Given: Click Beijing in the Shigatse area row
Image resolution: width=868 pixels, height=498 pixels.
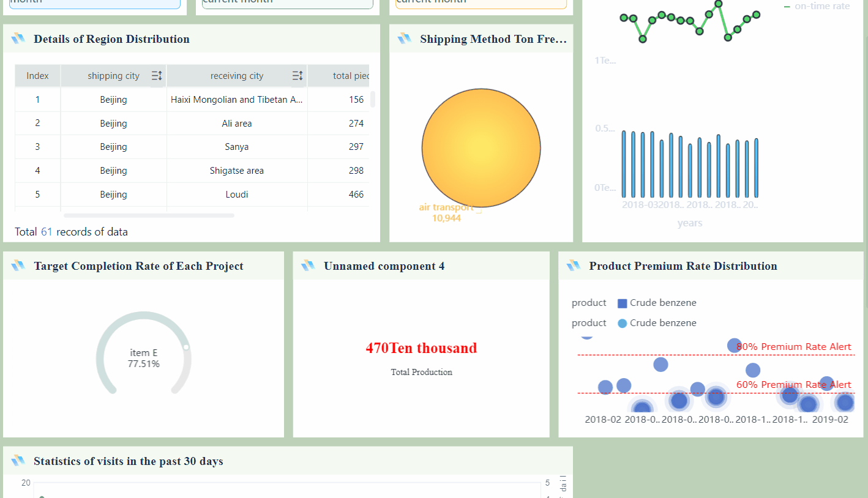Looking at the screenshot, I should click(x=113, y=171).
